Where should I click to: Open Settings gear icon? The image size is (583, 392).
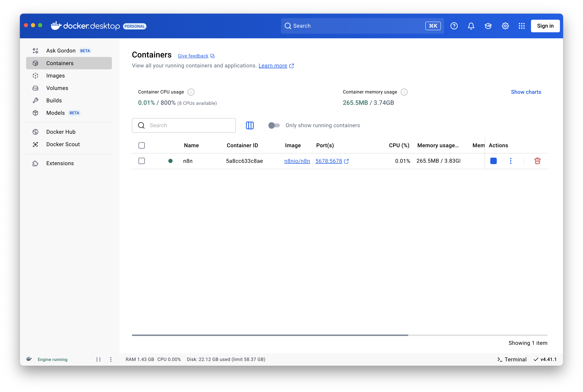505,26
